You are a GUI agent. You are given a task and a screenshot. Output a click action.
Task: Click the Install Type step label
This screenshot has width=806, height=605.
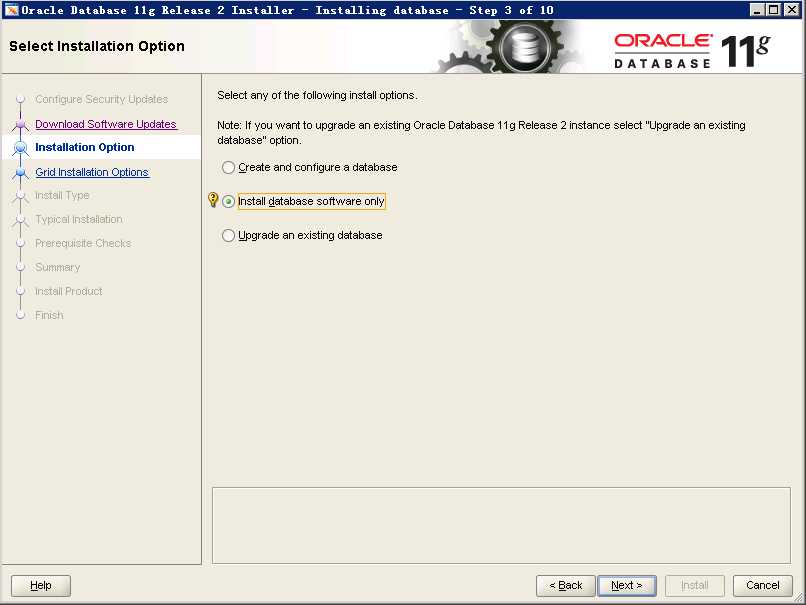(x=62, y=195)
